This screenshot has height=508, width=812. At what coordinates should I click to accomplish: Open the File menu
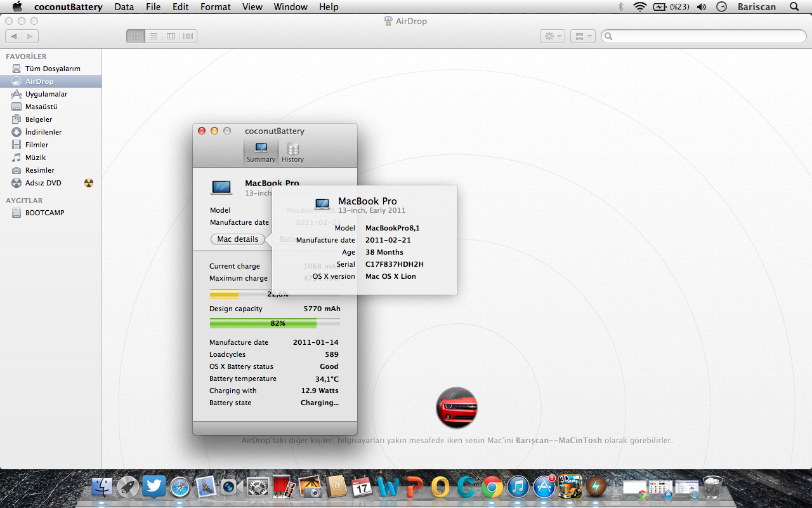coord(153,7)
